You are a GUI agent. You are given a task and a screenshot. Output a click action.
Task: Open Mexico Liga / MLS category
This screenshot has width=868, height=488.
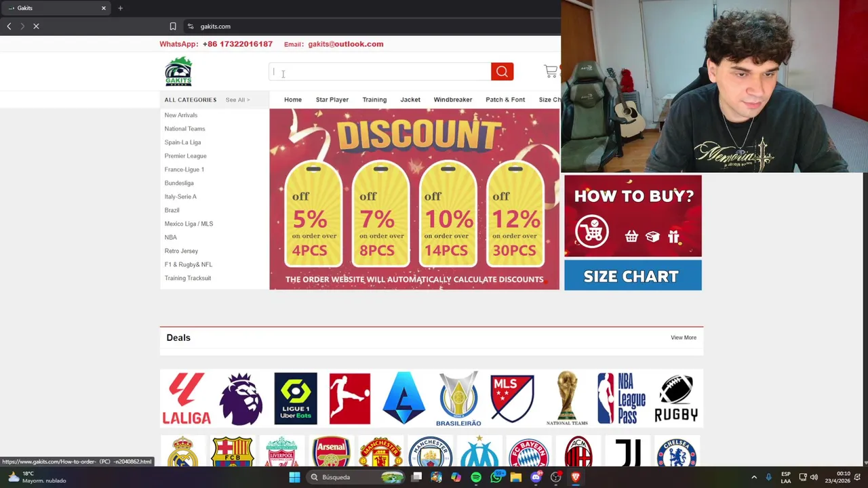pyautogui.click(x=189, y=224)
